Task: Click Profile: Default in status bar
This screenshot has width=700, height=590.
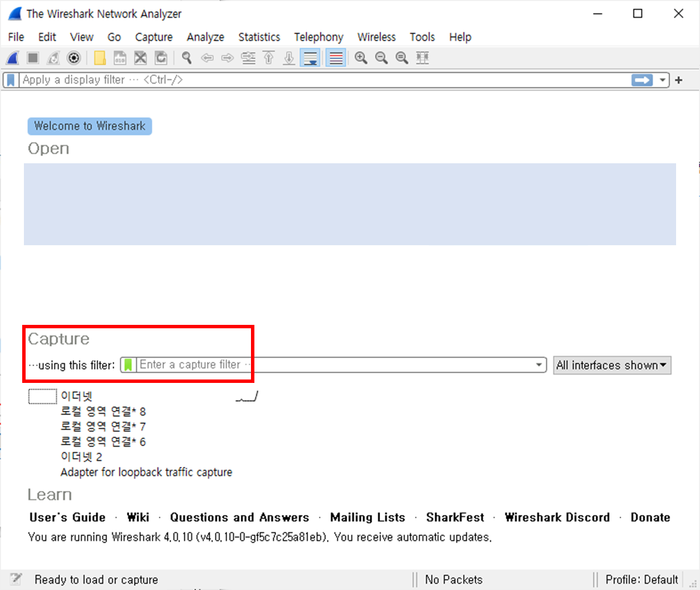Action: pos(641,580)
